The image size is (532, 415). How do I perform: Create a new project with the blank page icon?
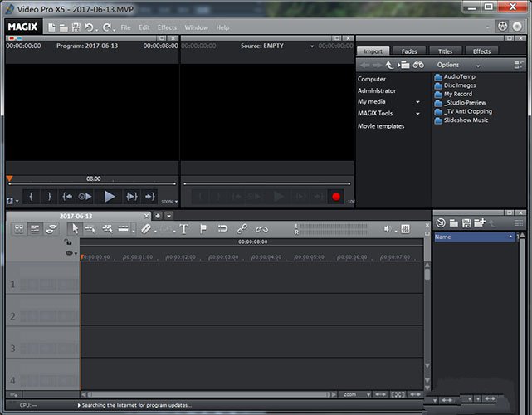(x=51, y=27)
